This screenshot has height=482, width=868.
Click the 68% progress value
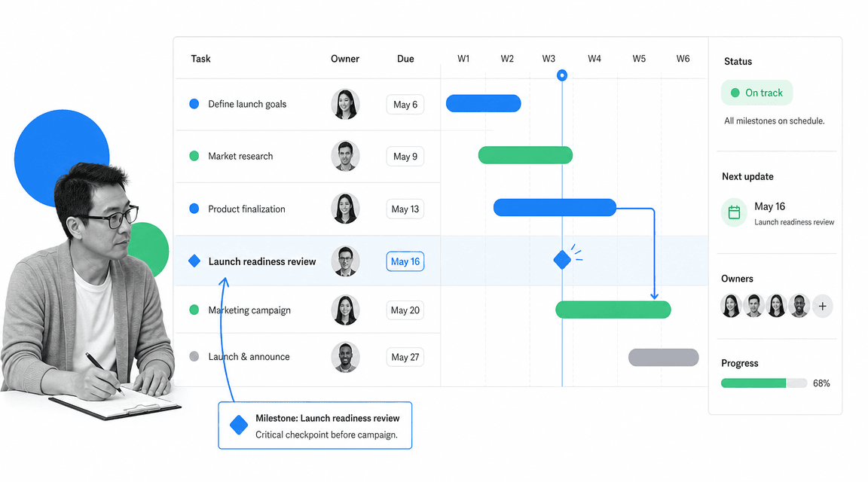click(x=821, y=383)
